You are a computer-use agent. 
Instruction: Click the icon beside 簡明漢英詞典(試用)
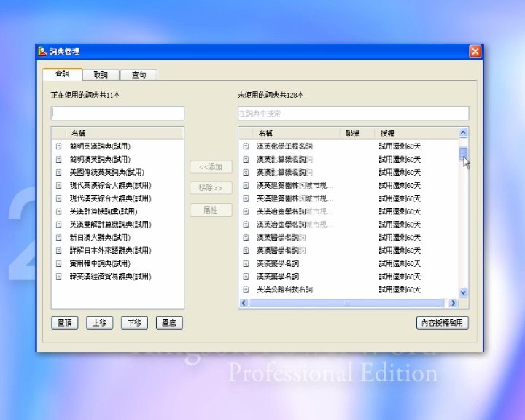(x=58, y=160)
